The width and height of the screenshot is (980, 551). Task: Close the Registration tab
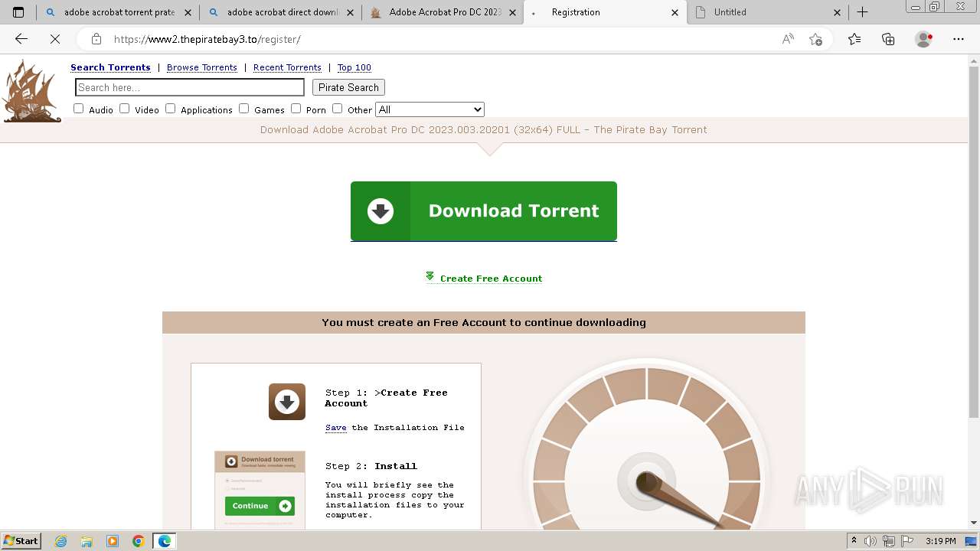point(675,12)
